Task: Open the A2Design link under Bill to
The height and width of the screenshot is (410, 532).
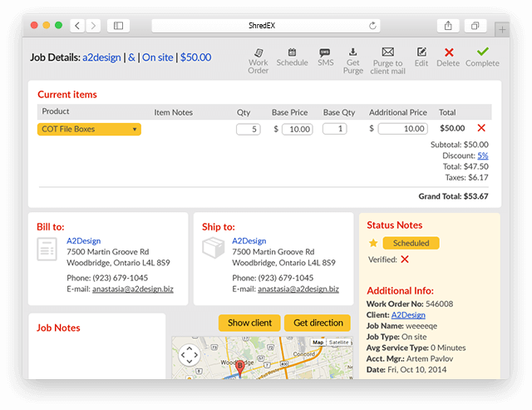Action: coord(83,240)
